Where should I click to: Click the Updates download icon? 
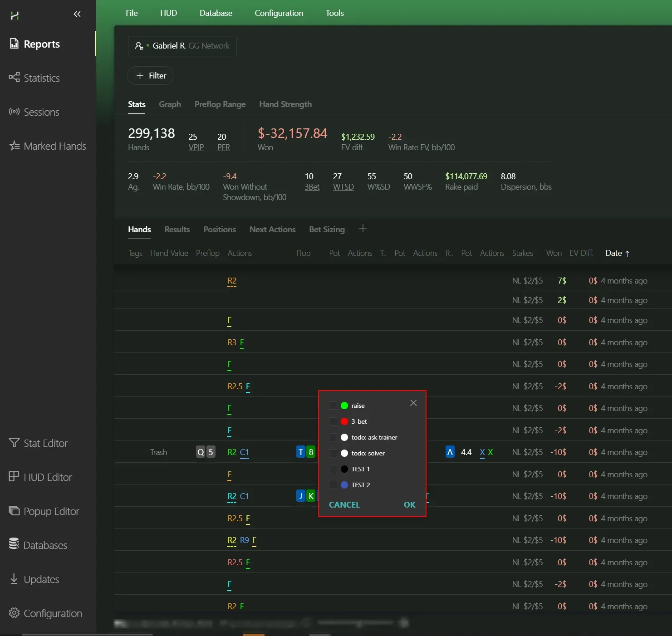click(14, 579)
